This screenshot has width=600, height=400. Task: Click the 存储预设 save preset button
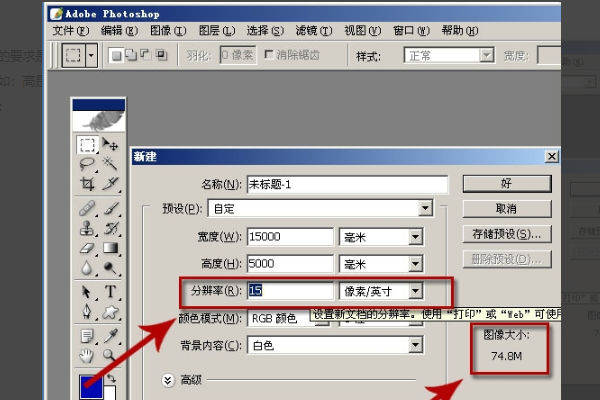coord(507,234)
